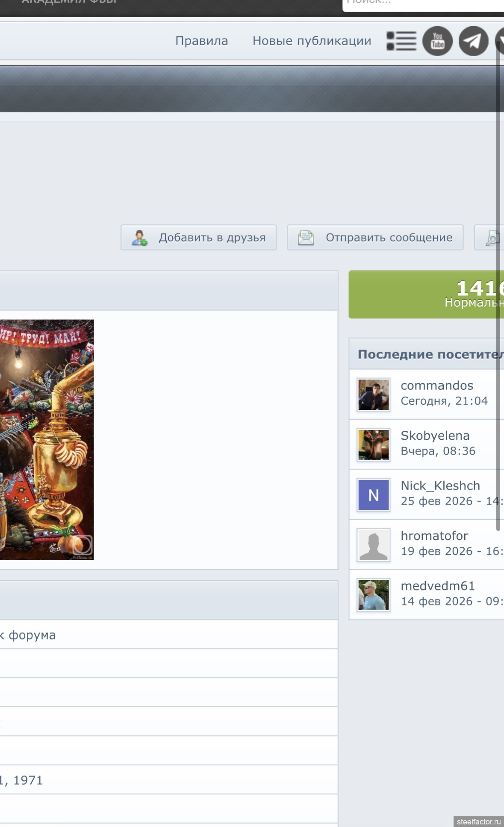Open commandos avatar thumbnail
This screenshot has width=504, height=827.
(x=374, y=394)
